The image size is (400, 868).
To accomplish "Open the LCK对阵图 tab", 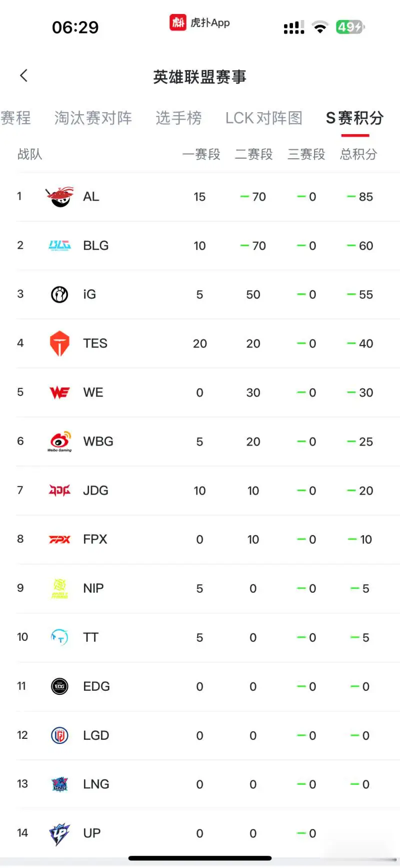I will tap(264, 118).
